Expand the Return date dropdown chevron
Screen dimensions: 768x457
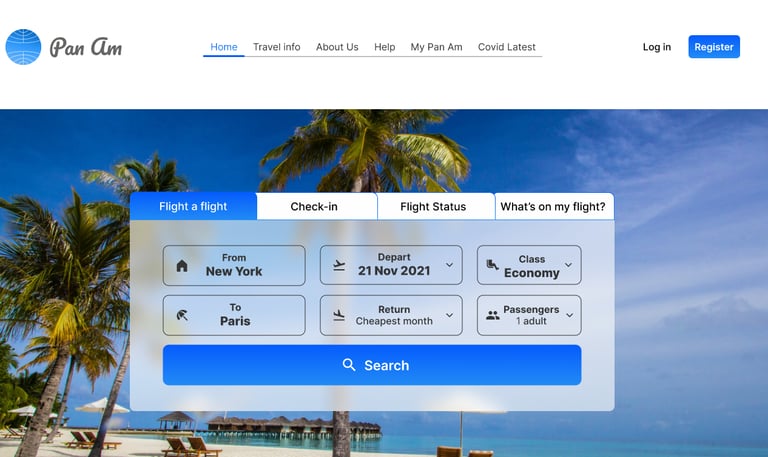pyautogui.click(x=449, y=315)
